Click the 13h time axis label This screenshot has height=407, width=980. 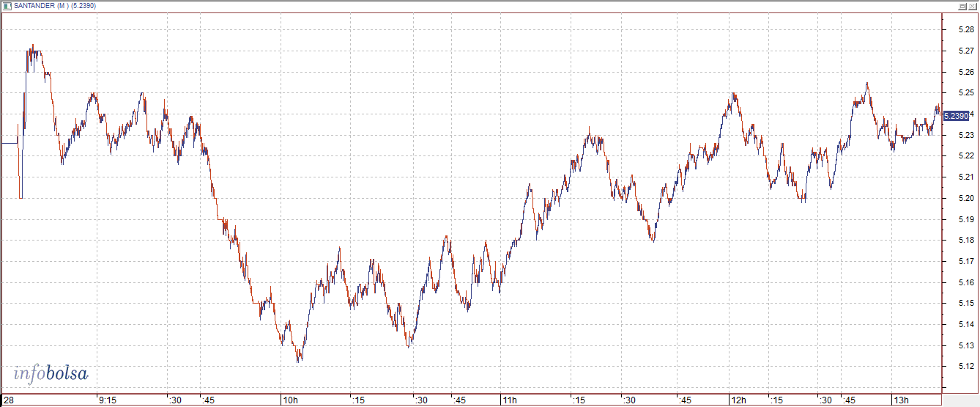[x=900, y=400]
